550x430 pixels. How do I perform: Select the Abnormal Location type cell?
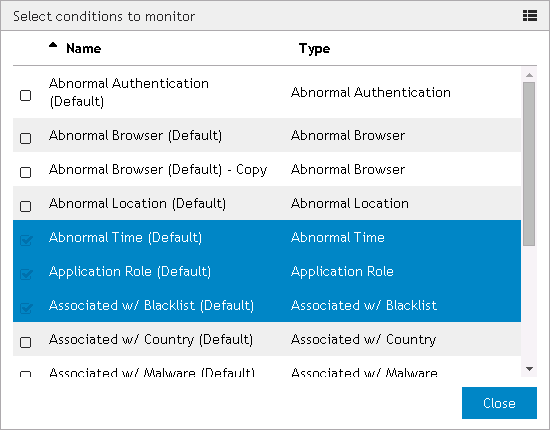[350, 203]
